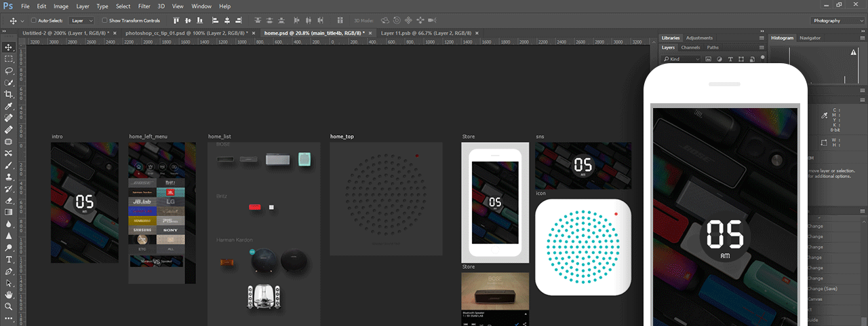This screenshot has width=868, height=326.
Task: Select the Crop tool
Action: [x=9, y=94]
